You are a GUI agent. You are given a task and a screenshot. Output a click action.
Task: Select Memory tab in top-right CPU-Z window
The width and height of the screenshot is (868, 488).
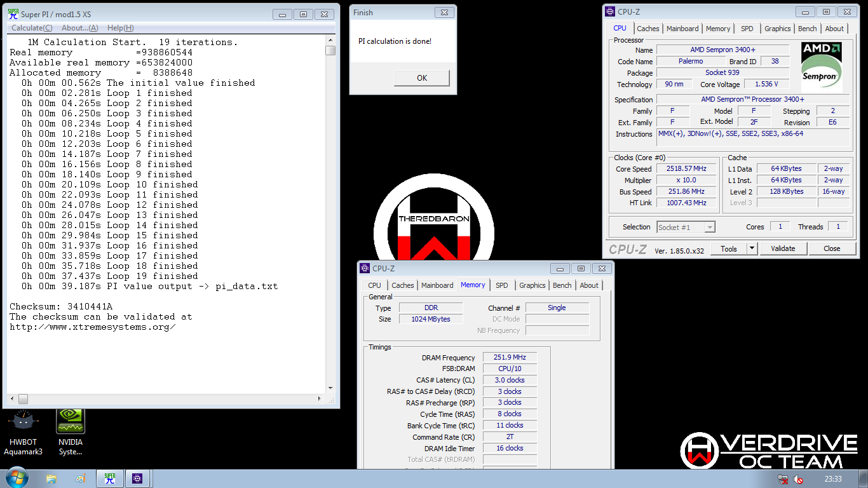[x=718, y=29]
